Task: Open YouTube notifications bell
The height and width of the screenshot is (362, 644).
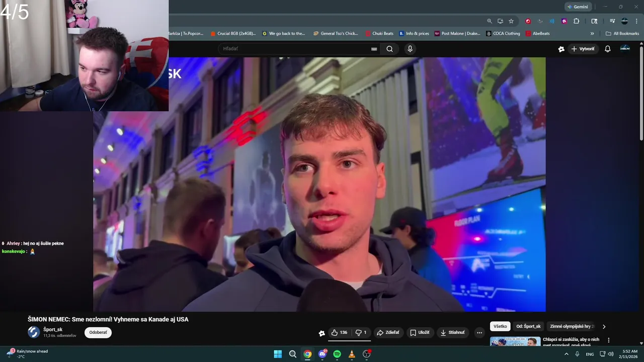Action: (x=607, y=49)
